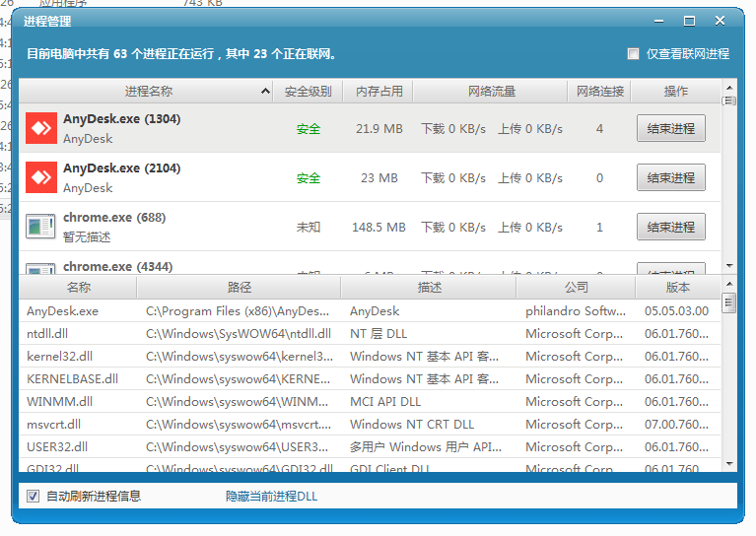Image resolution: width=756 pixels, height=536 pixels.
Task: Click path C:\Windows\SysWOW64\ntdll.dll
Action: point(239,334)
